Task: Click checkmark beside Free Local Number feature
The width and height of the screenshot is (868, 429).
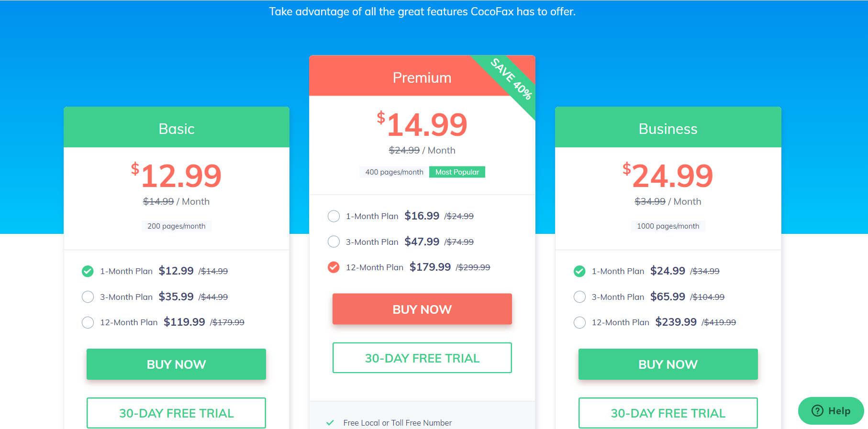Action: click(330, 423)
